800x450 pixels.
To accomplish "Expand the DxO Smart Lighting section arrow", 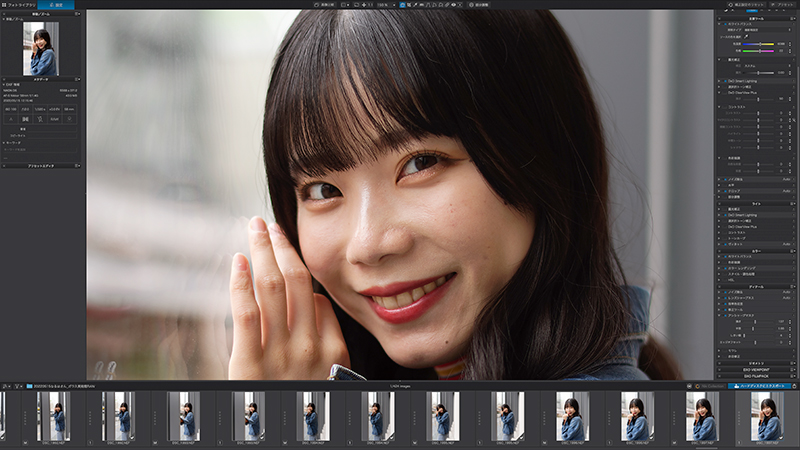I will pyautogui.click(x=719, y=81).
